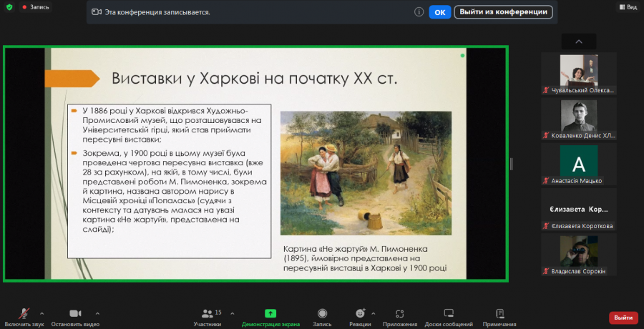Image resolution: width=644 pixels, height=329 pixels.
Task: Click the green encryption shield icon
Action: [9, 7]
